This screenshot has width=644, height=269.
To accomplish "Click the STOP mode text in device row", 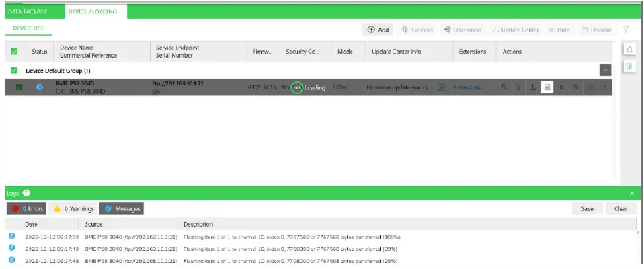I will point(339,87).
